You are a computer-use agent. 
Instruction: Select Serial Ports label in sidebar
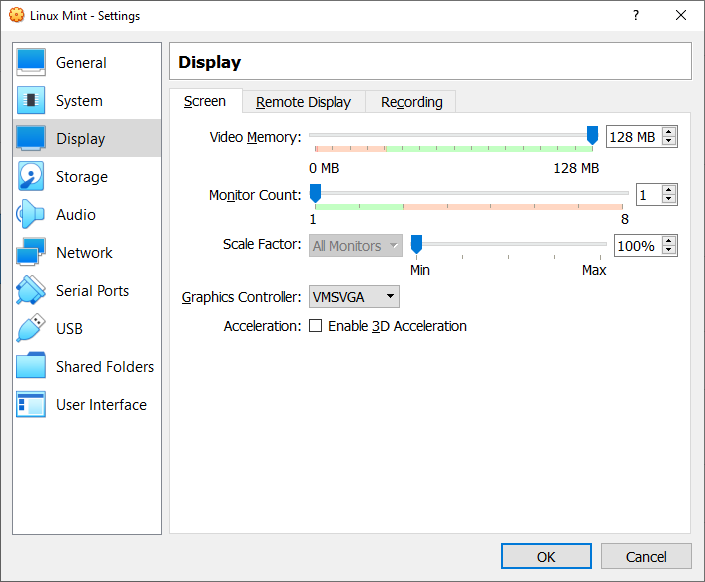tap(92, 291)
